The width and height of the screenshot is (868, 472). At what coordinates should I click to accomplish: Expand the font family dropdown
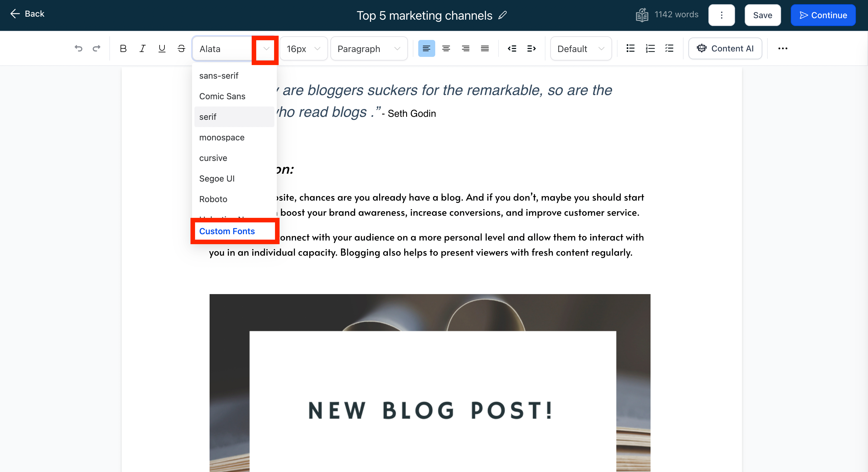click(x=265, y=48)
